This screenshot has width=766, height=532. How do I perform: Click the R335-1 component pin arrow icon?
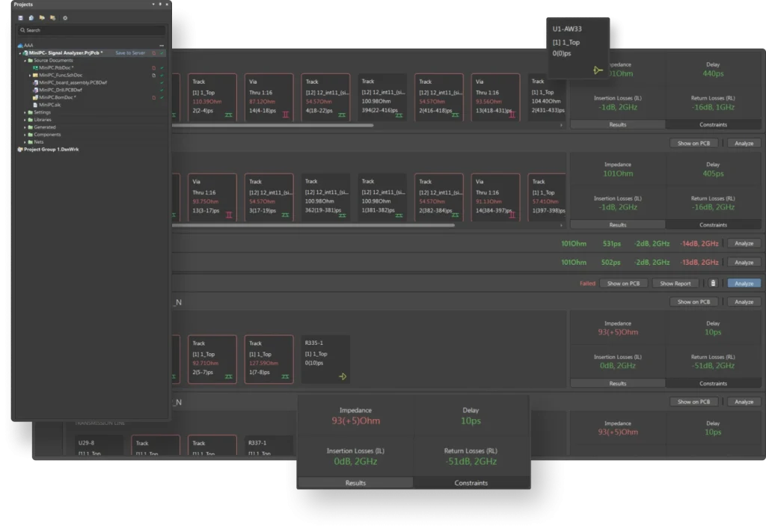(343, 376)
